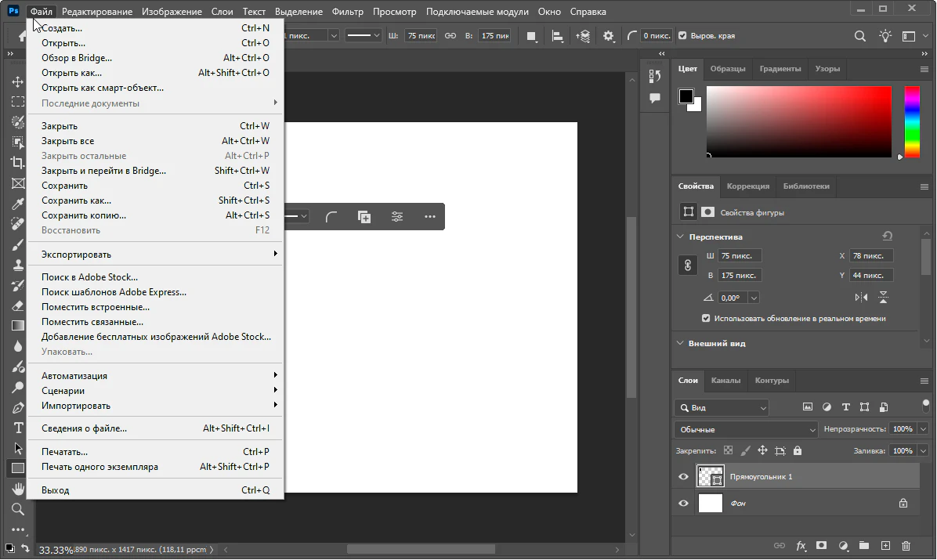Click the foreground color swatch
937x560 pixels.
pos(686,96)
